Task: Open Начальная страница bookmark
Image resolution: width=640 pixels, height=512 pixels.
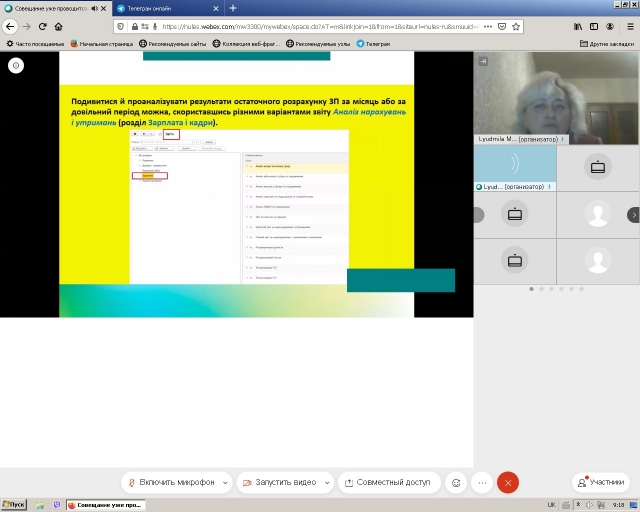Action: 102,44
